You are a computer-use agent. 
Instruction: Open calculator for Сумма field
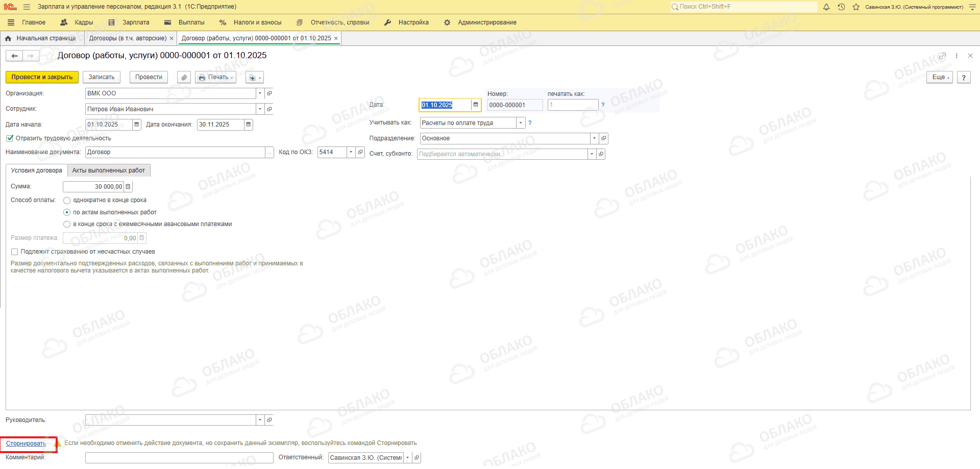click(x=128, y=187)
